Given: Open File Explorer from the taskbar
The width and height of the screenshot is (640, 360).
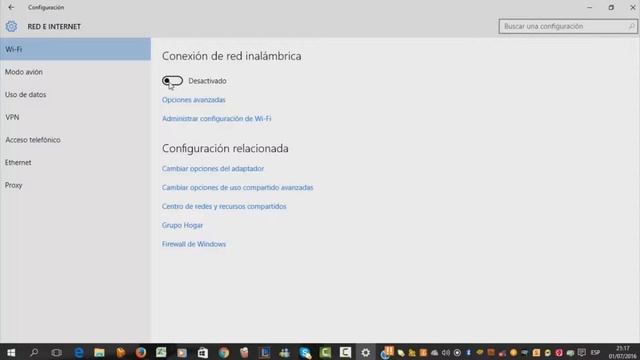Looking at the screenshot, I should coord(99,352).
